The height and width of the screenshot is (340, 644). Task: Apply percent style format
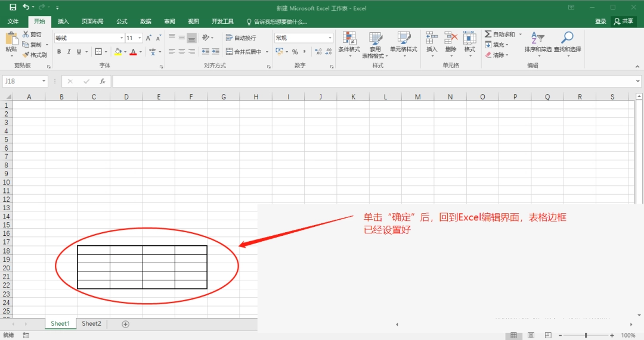pyautogui.click(x=295, y=52)
